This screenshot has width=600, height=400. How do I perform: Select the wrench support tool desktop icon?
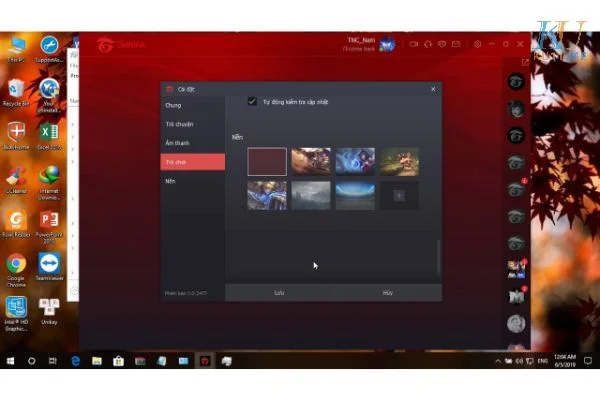[49, 50]
